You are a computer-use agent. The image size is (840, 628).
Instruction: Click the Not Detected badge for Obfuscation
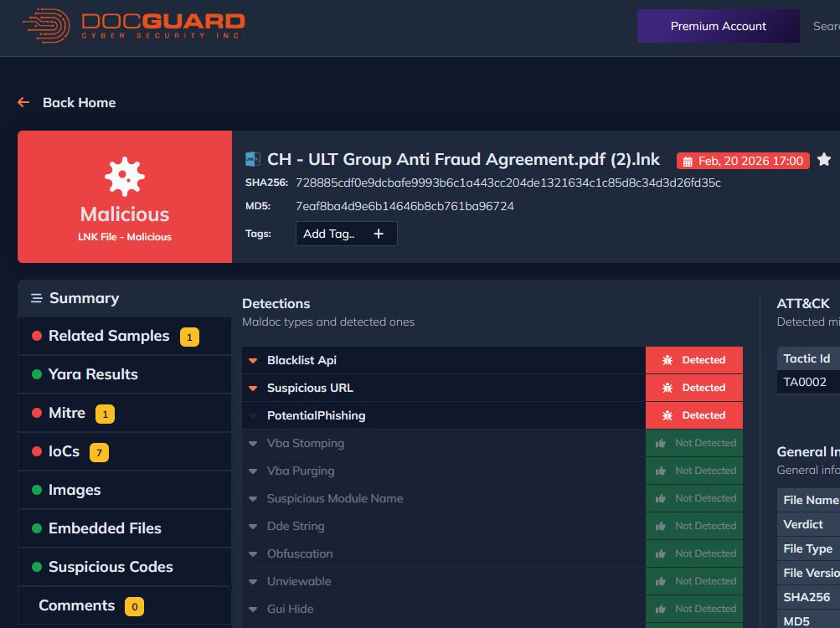[x=693, y=553]
